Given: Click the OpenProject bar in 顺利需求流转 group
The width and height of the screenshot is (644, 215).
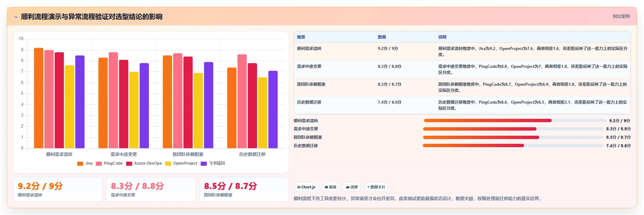Looking at the screenshot, I should [x=70, y=107].
